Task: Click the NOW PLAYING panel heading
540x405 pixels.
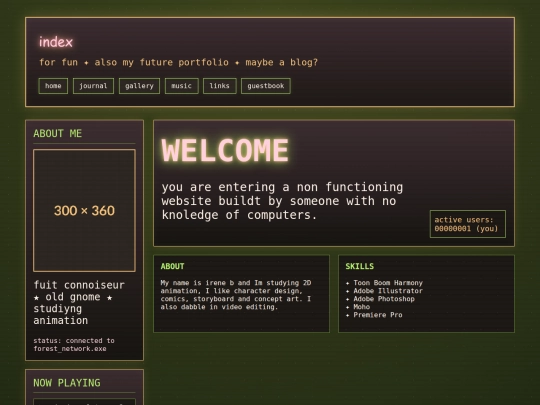Action: click(x=67, y=383)
